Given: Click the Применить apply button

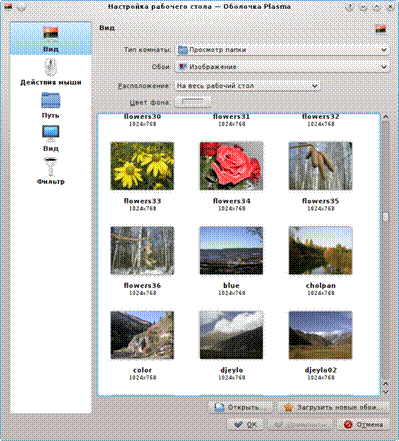Looking at the screenshot, I should click(300, 425).
